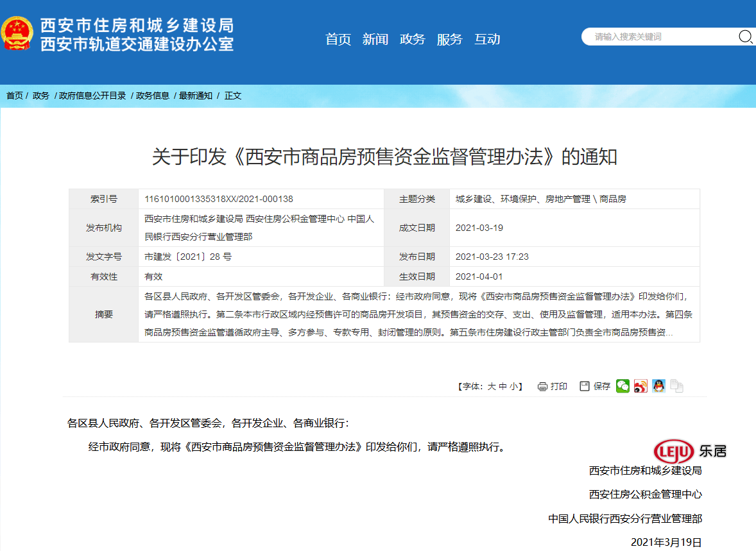Image resolution: width=756 pixels, height=551 pixels.
Task: Share via Weibo icon
Action: (640, 386)
